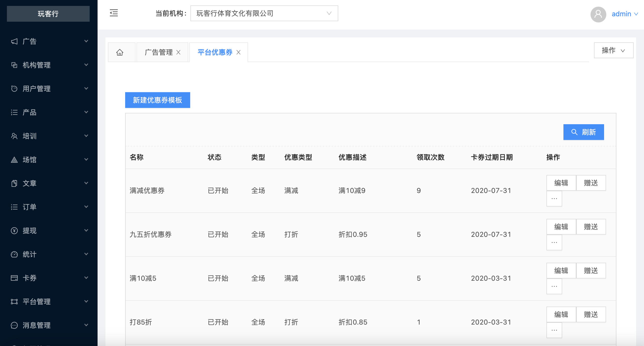Click the 培训 people icon

coord(14,136)
